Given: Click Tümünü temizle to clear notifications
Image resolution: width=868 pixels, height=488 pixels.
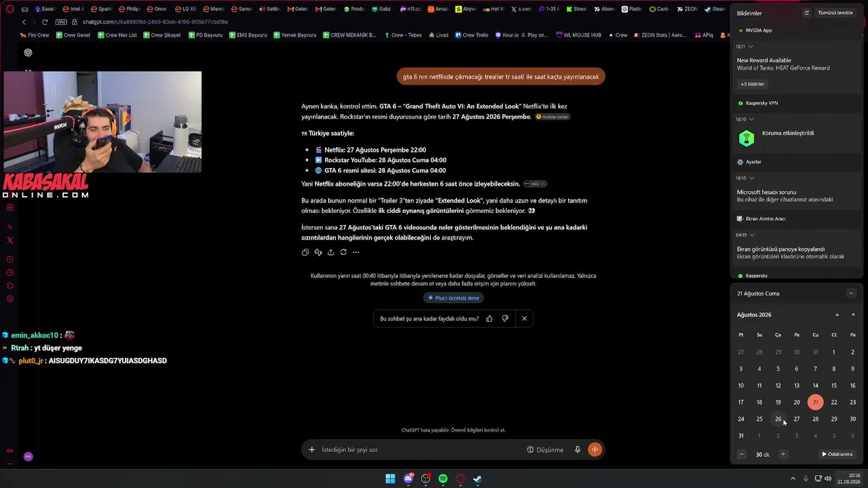Looking at the screenshot, I should (x=835, y=13).
